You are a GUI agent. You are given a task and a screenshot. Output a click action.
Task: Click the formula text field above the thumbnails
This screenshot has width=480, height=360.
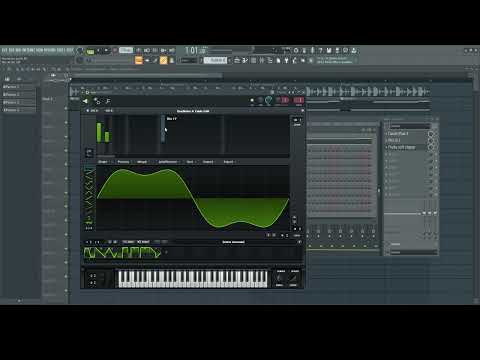click(233, 242)
